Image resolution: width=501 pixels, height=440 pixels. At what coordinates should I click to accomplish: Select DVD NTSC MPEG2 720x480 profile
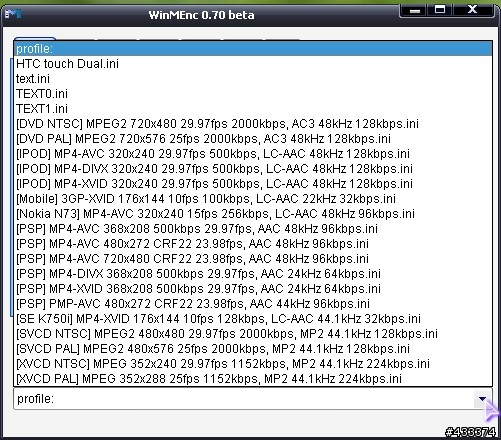(253, 124)
